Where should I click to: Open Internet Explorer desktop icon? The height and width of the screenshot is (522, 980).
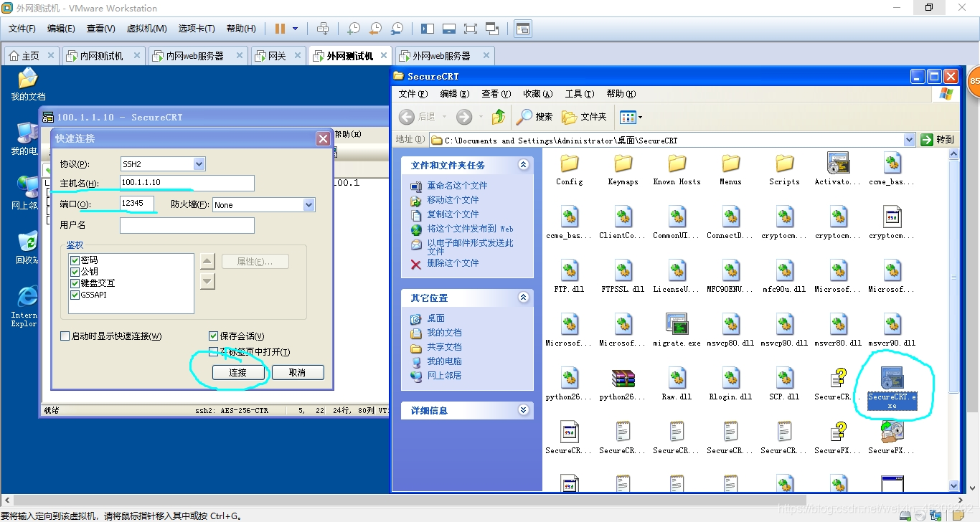(x=27, y=307)
